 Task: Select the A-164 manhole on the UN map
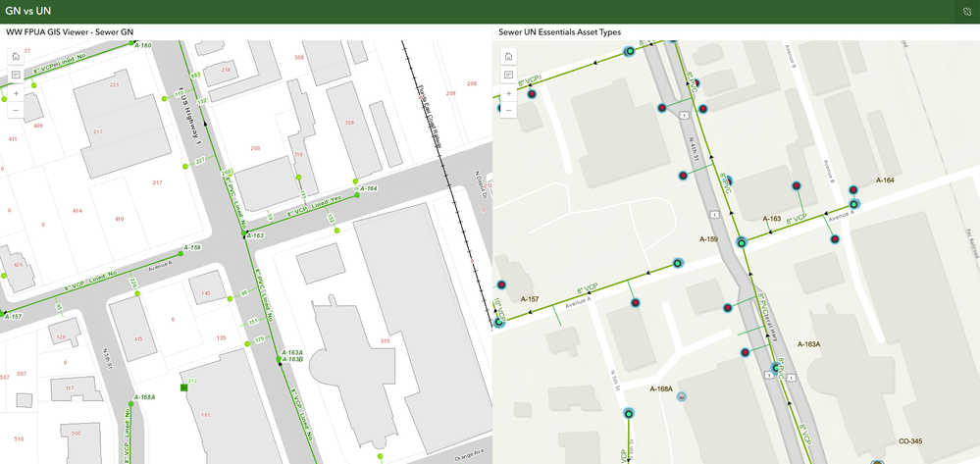click(x=853, y=204)
